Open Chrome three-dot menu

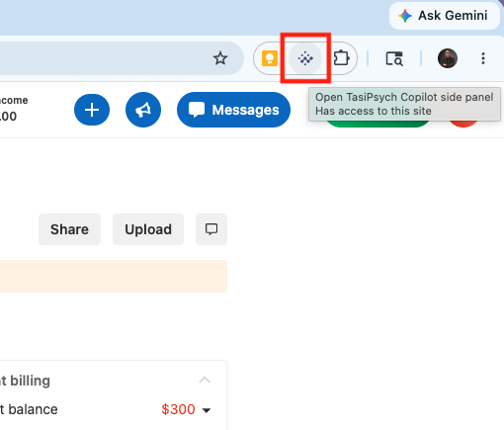pos(483,58)
